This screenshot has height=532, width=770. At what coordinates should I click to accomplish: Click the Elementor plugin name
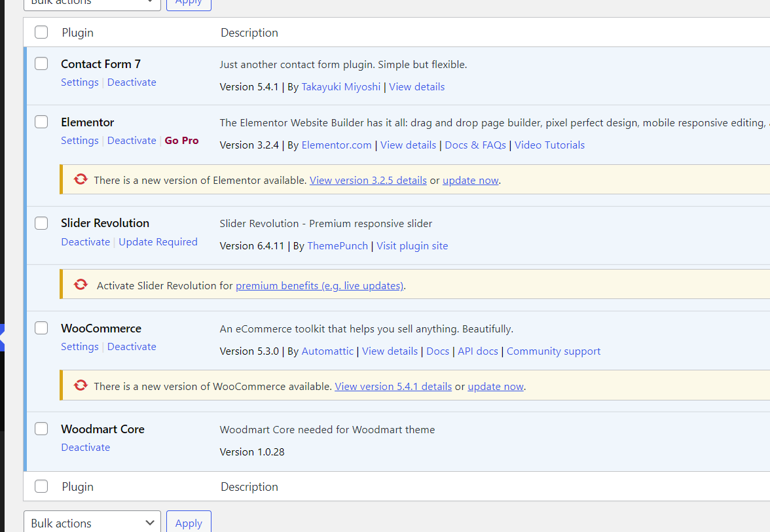pos(88,122)
